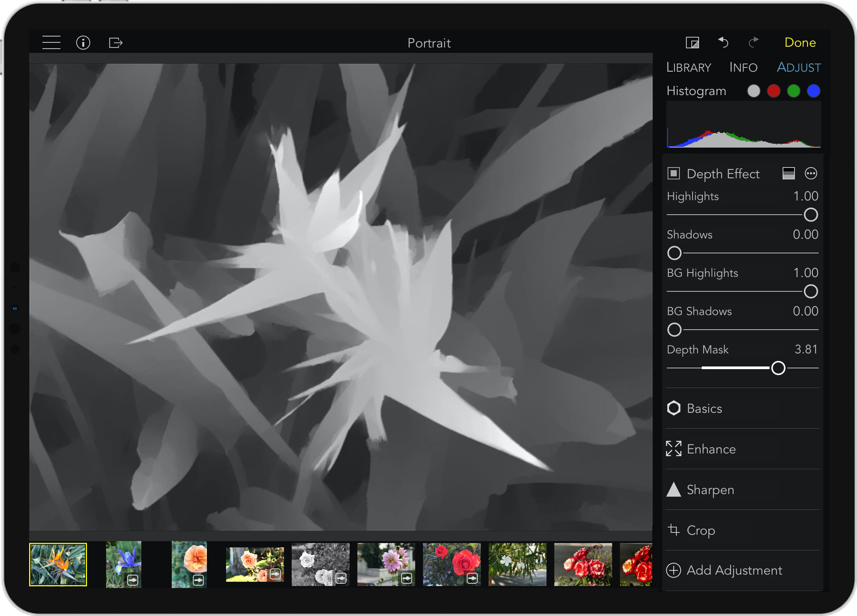857x616 pixels.
Task: Undo the last edit
Action: click(x=723, y=42)
